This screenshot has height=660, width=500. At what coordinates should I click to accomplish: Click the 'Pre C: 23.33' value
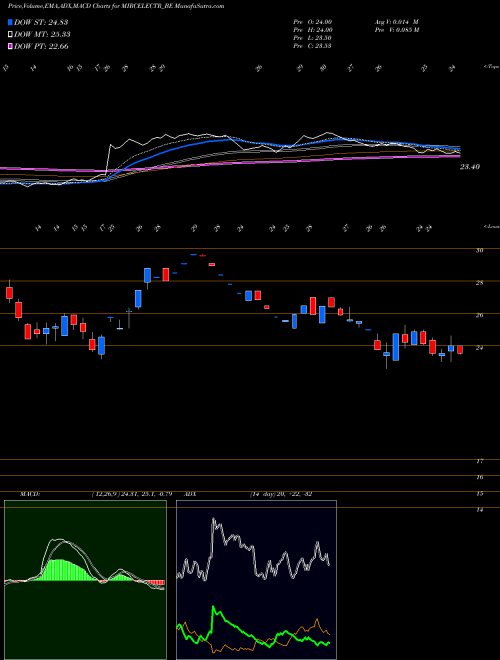point(313,46)
